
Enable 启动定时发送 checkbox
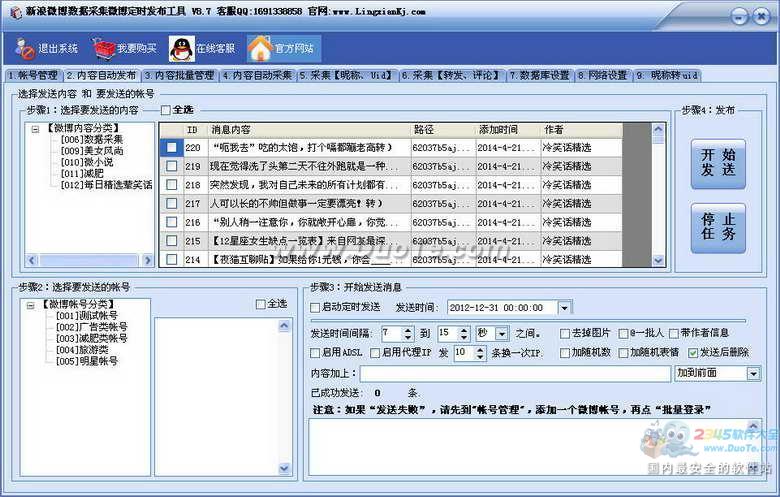pos(315,307)
